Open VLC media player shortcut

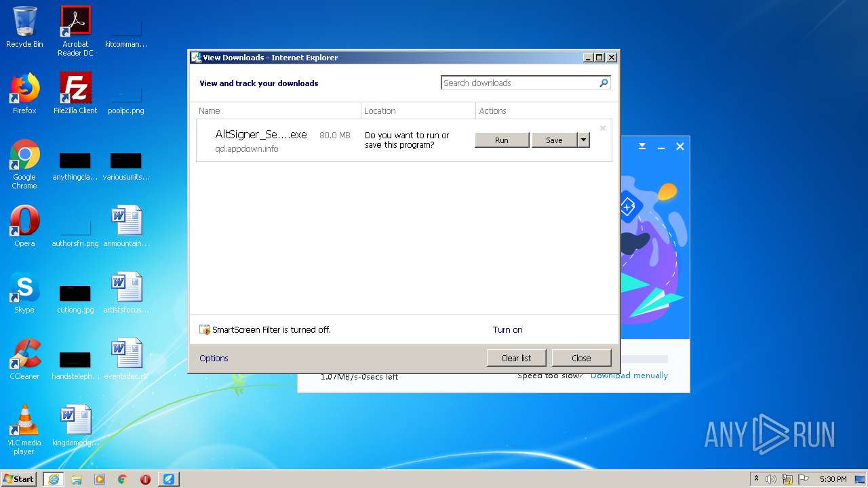(24, 430)
